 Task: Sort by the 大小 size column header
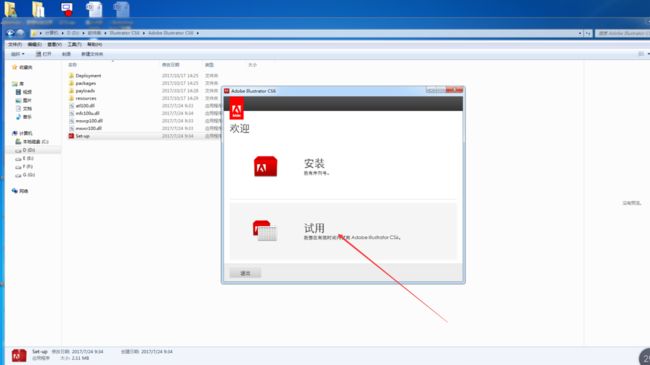tap(252, 65)
